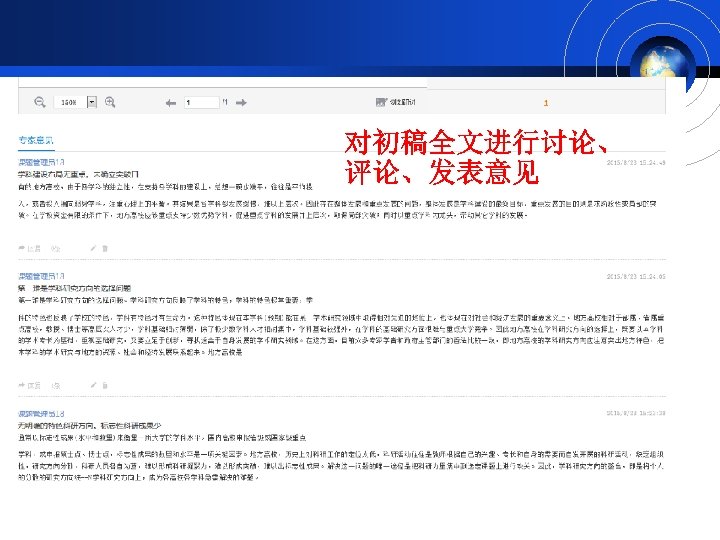This screenshot has width=720, height=540.
Task: Reply to the 研究方向的选择问题 comment
Action: click(29, 385)
